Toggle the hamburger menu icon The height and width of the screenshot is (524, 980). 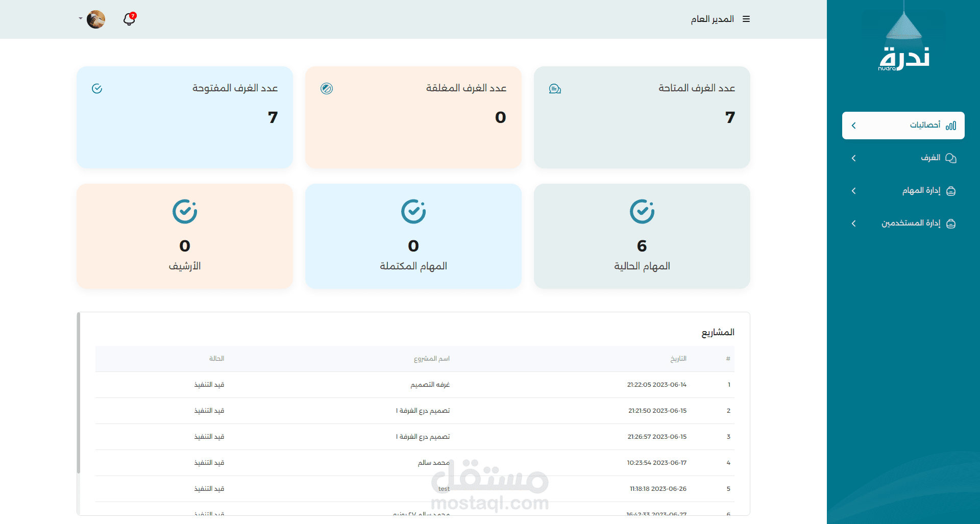(746, 19)
